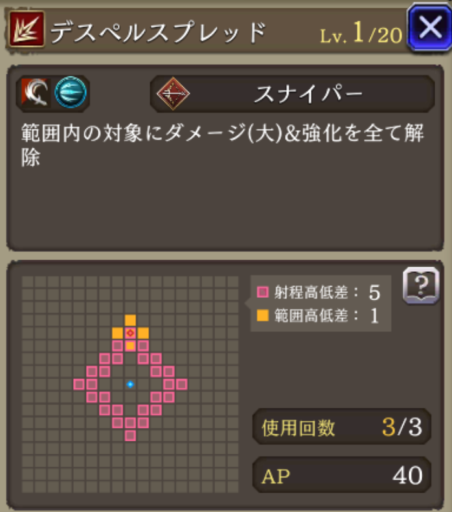The width and height of the screenshot is (452, 512).
Task: Click the rightmost pink range tile on the grid
Action: pyautogui.click(x=182, y=384)
